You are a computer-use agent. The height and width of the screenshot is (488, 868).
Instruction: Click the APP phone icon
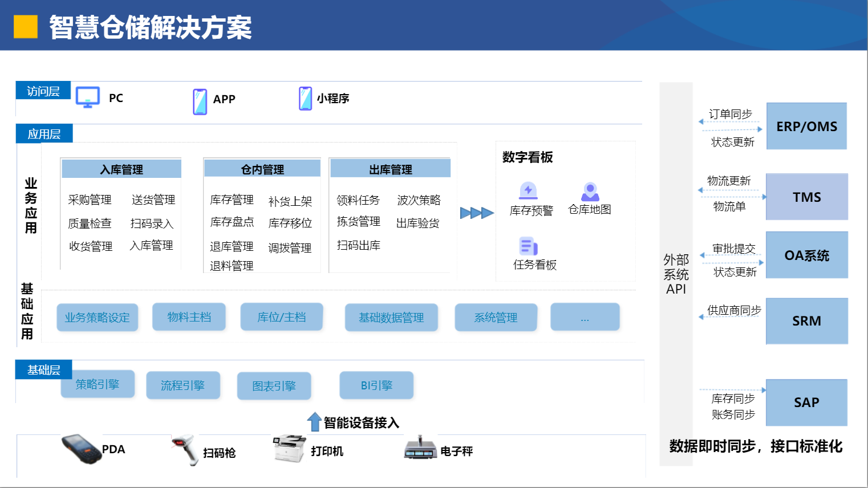pyautogui.click(x=200, y=101)
